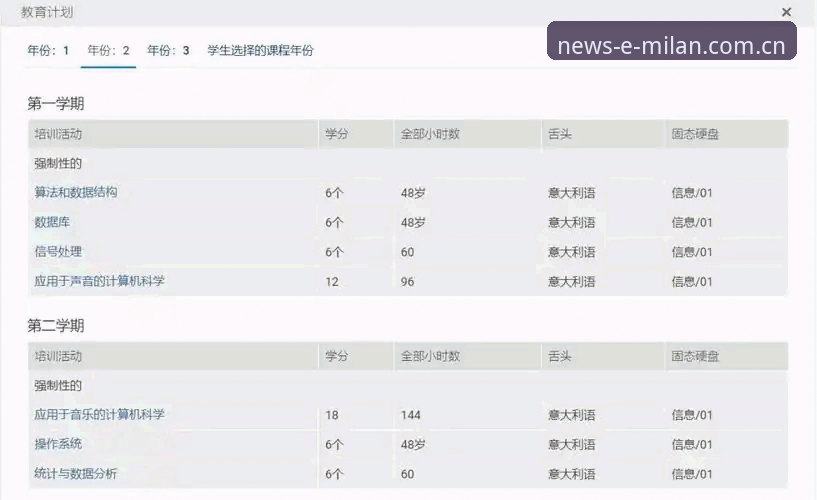Image resolution: width=817 pixels, height=500 pixels.
Task: Click 48岁 in 操作系统 row
Action: pyautogui.click(x=413, y=445)
